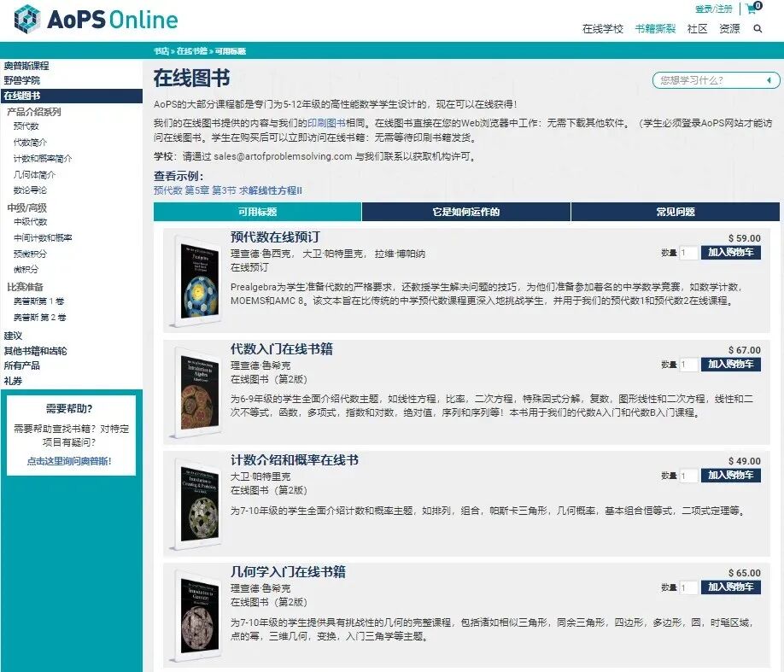The height and width of the screenshot is (672, 784).
Task: Open 资源 menu
Action: (x=729, y=29)
